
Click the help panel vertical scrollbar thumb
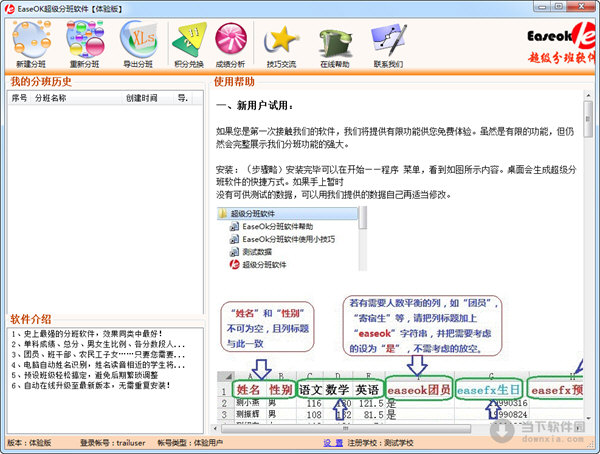pyautogui.click(x=588, y=119)
